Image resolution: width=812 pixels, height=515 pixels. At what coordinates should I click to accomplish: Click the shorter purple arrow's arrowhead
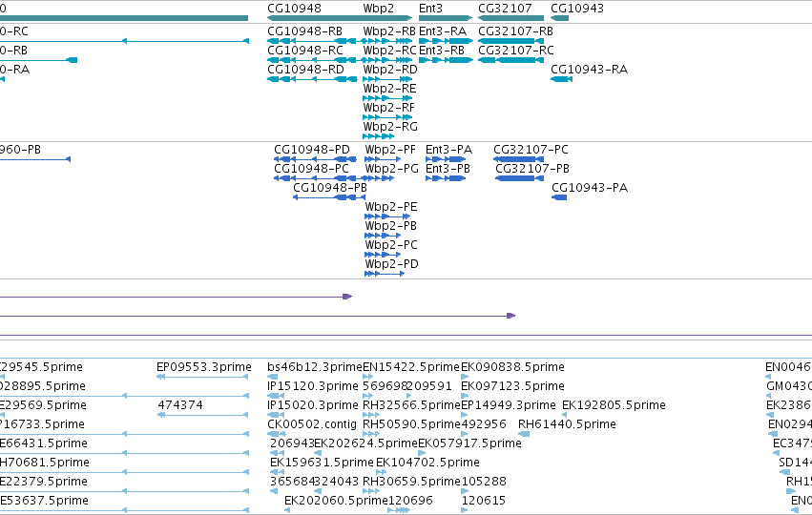point(347,297)
